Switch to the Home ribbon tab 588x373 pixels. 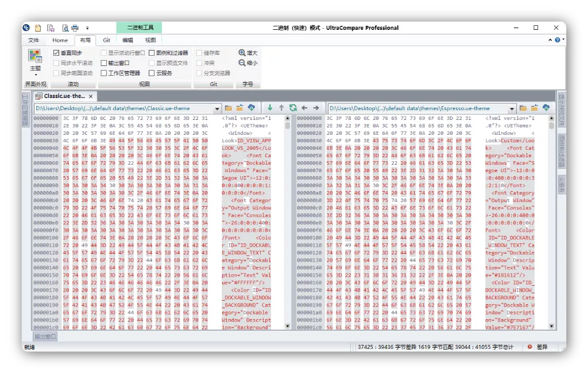(60, 40)
